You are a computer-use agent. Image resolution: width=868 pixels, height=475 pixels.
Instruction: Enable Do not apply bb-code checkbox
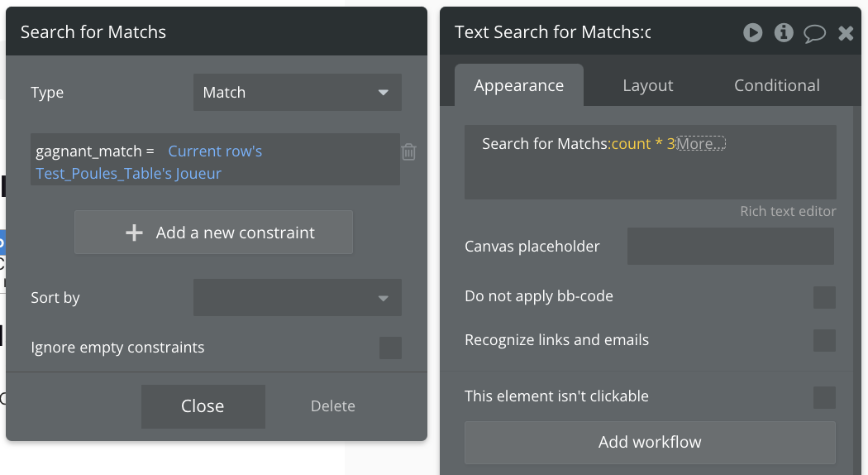824,297
